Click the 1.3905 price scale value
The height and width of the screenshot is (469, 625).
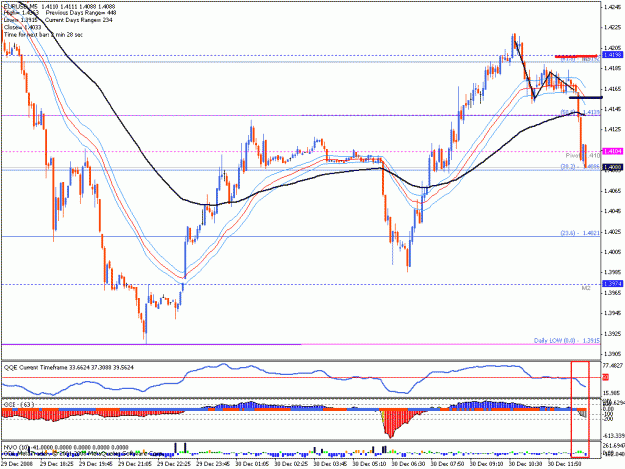pyautogui.click(x=612, y=354)
